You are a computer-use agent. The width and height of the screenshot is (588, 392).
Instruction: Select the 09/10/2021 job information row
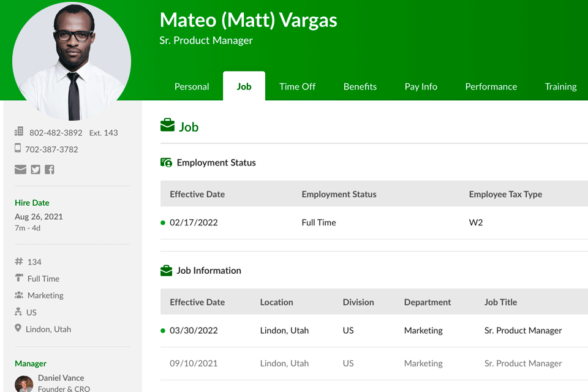367,363
